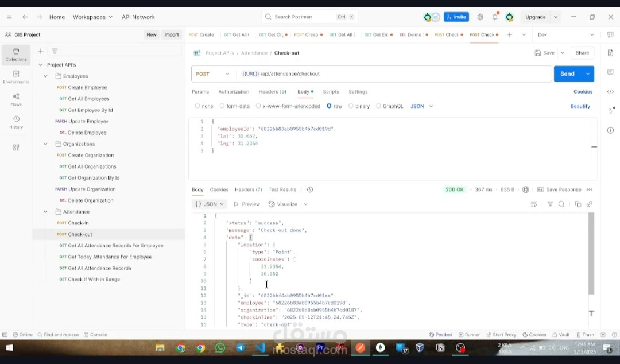Image resolution: width=620 pixels, height=364 pixels.
Task: Open the documentation icon in right sidebar
Action: (610, 53)
